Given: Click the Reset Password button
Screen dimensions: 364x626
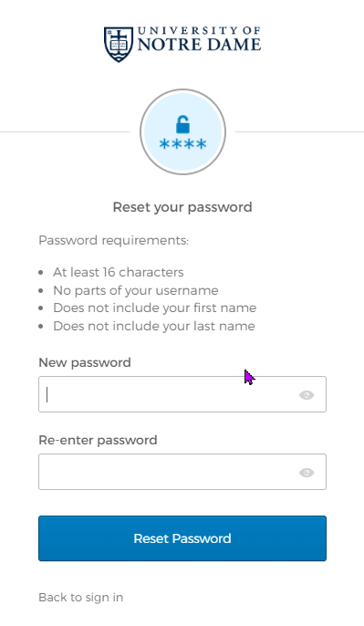Looking at the screenshot, I should [182, 538].
